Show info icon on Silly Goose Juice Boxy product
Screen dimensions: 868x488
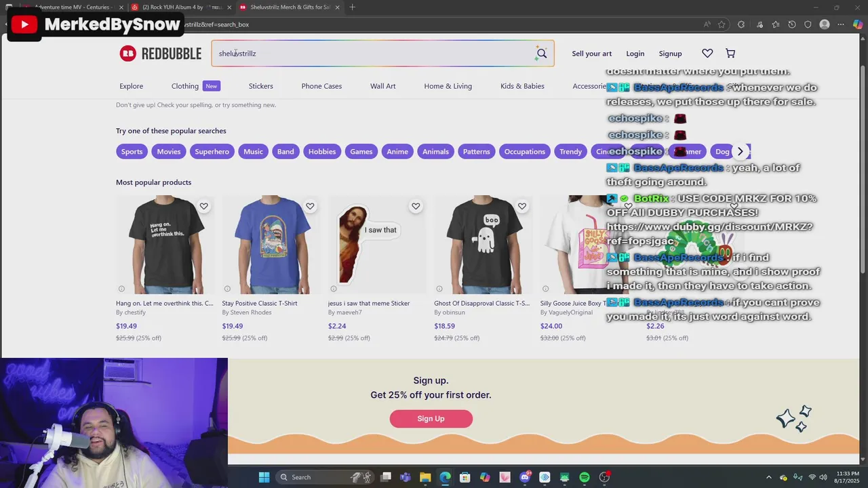[546, 289]
